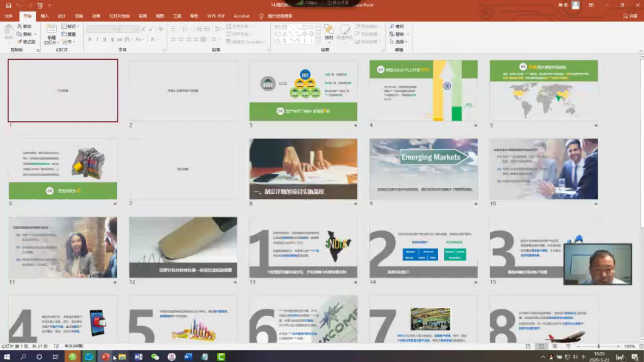Select slide 5 world map thumbnail

click(x=544, y=90)
